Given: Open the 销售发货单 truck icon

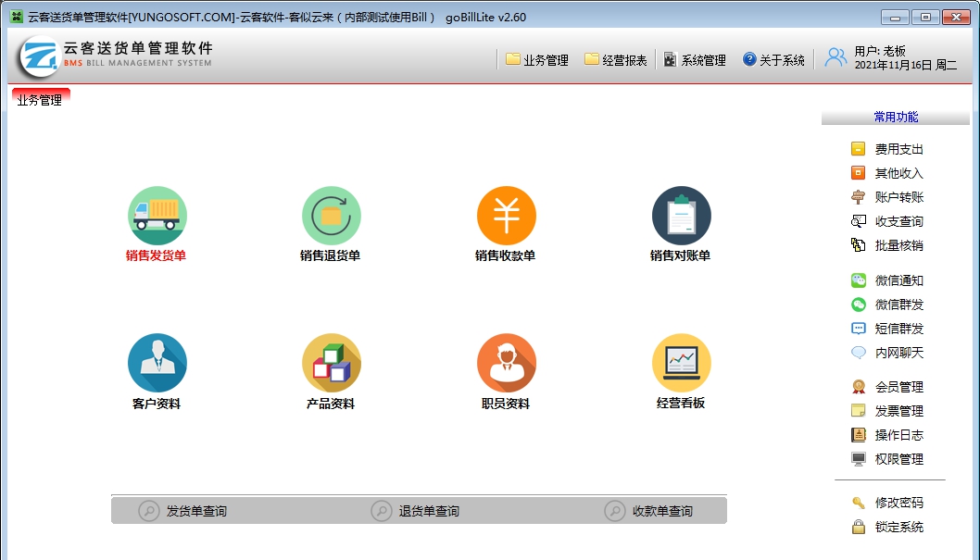Looking at the screenshot, I should pyautogui.click(x=157, y=216).
